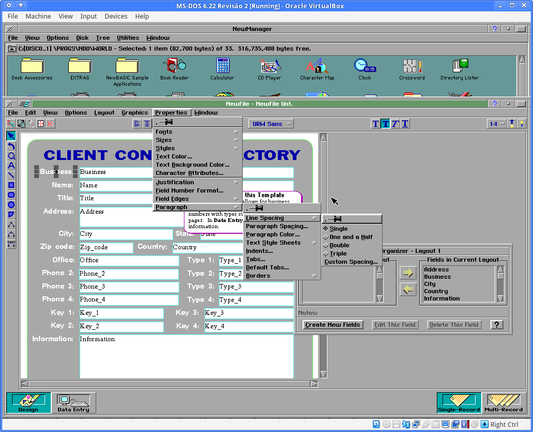Select the line drawing tool
Screen dimensions: 533x432
(x=11, y=175)
